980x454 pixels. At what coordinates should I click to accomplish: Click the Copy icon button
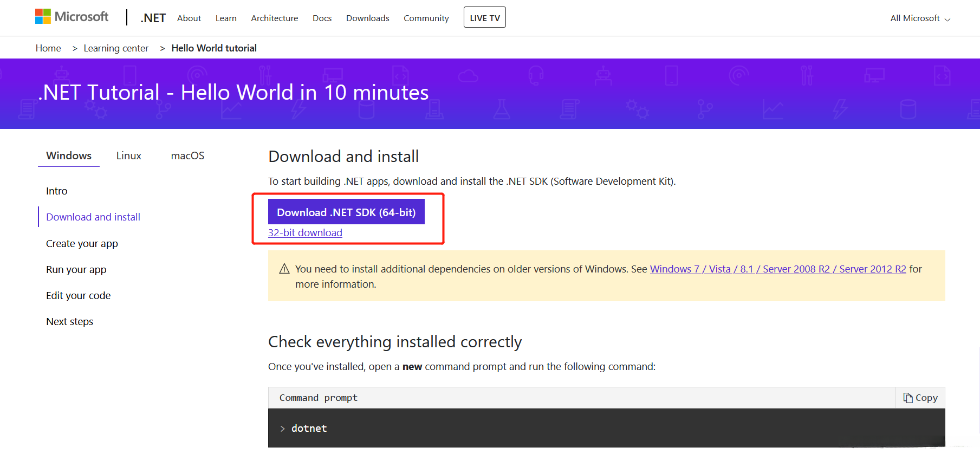(920, 398)
